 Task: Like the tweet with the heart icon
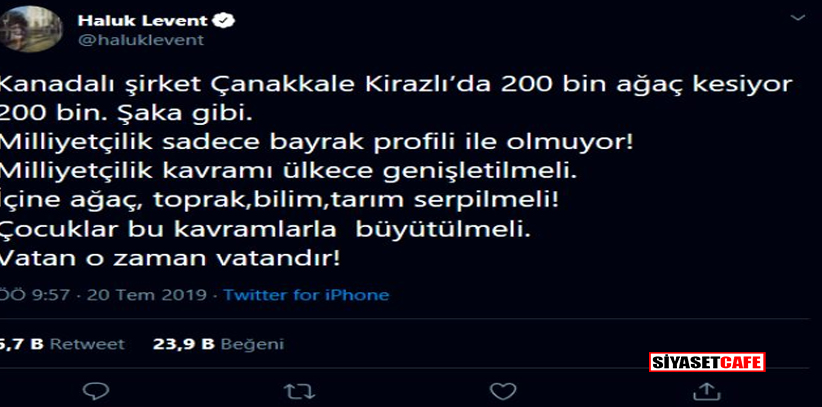502,391
